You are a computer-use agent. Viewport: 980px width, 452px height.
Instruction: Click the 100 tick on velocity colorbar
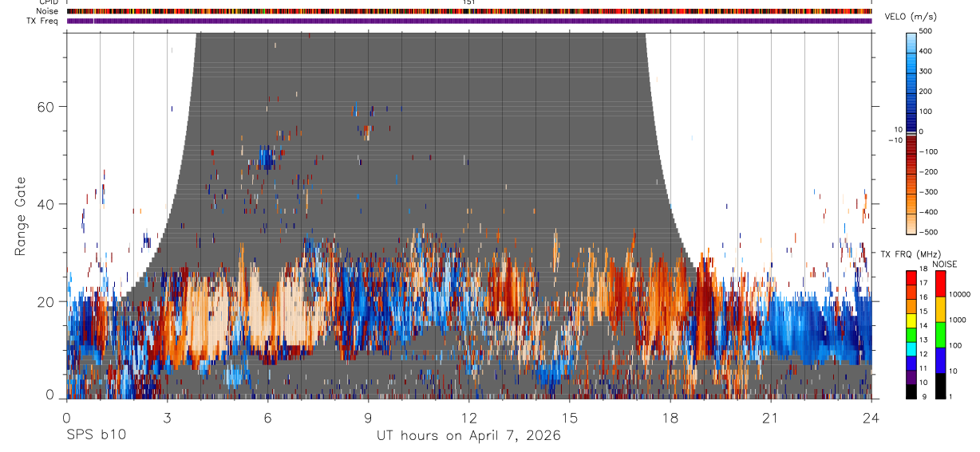coord(926,112)
